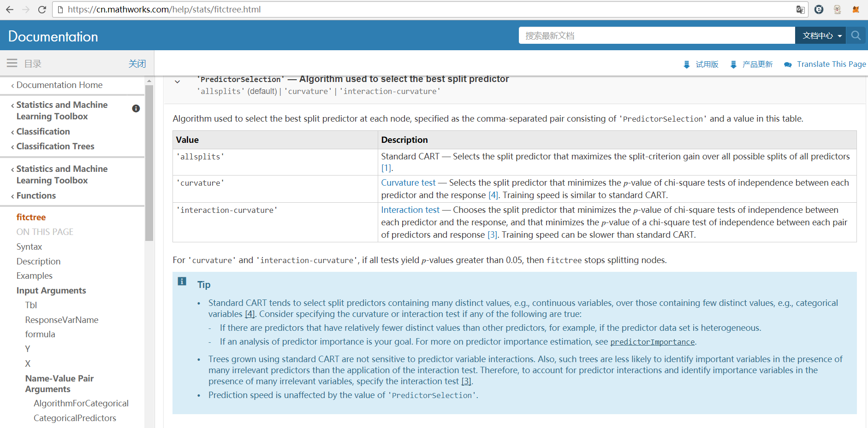The image size is (868, 428).
Task: Toggle the 目录 hamburger menu icon
Action: click(x=12, y=63)
